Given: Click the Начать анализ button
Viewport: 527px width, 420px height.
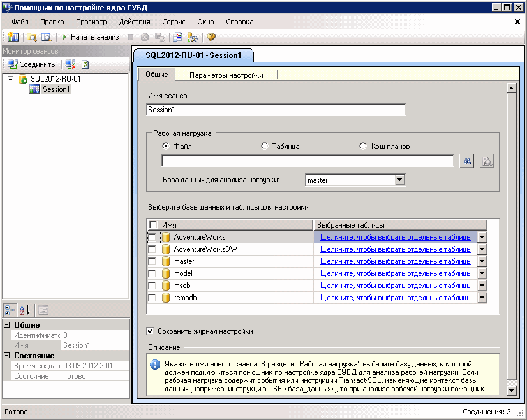Looking at the screenshot, I should pyautogui.click(x=91, y=37).
